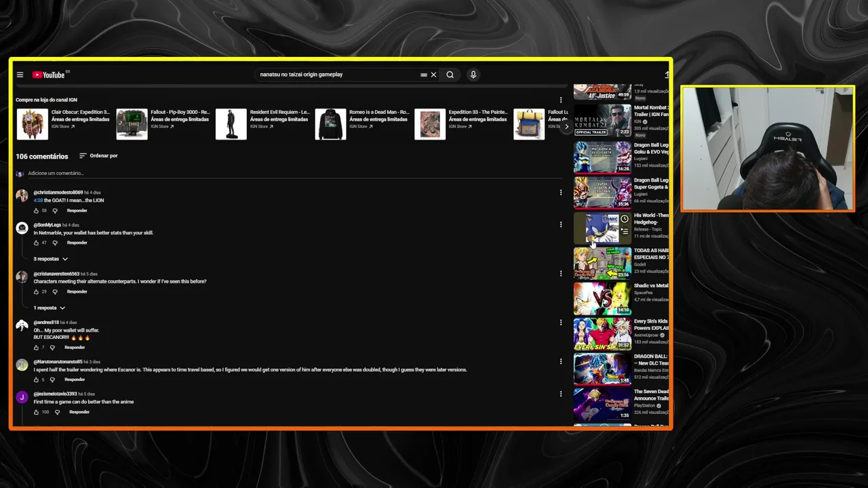Play TODAS AS HABILIDADES ESPECIAIS video
The width and height of the screenshot is (868, 488).
603,263
